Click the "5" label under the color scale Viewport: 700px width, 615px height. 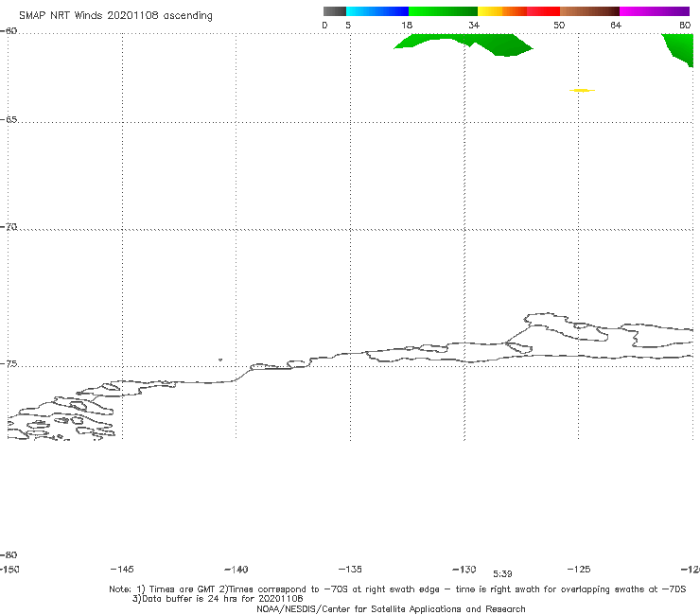click(348, 26)
